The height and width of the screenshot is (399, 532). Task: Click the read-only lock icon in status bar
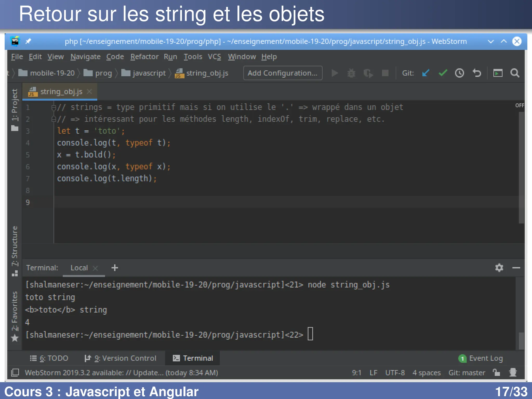(x=496, y=373)
